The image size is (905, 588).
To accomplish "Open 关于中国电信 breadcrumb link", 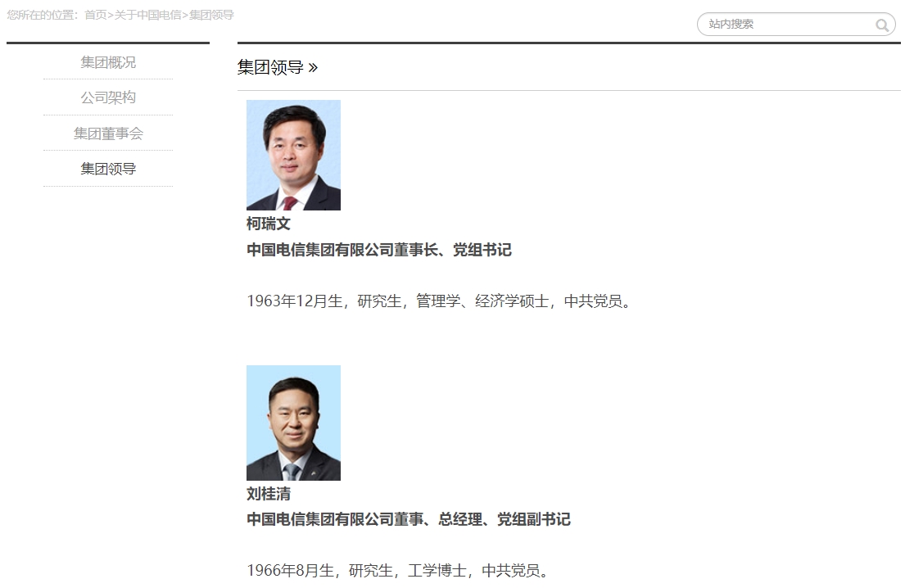I will 147,15.
